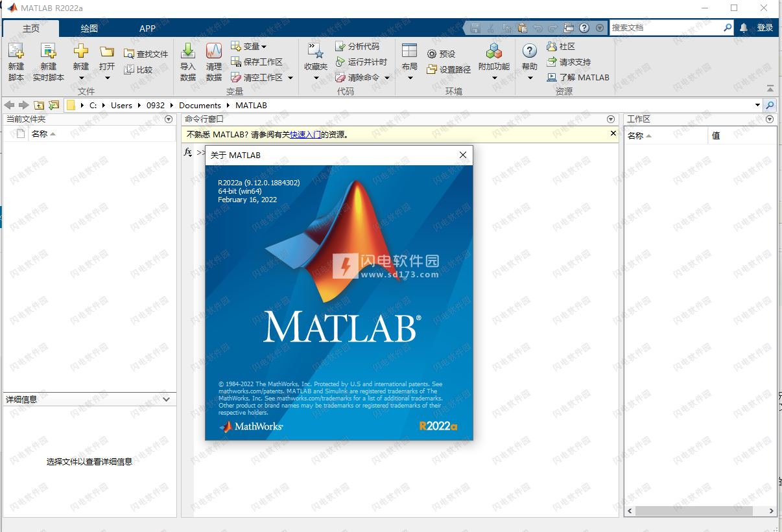Expand Clear Commands dropdown arrow

click(x=387, y=78)
